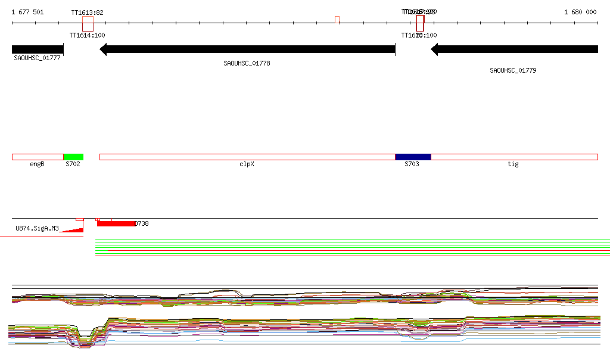
Task: Click the clpX gene name label
Action: (247, 164)
